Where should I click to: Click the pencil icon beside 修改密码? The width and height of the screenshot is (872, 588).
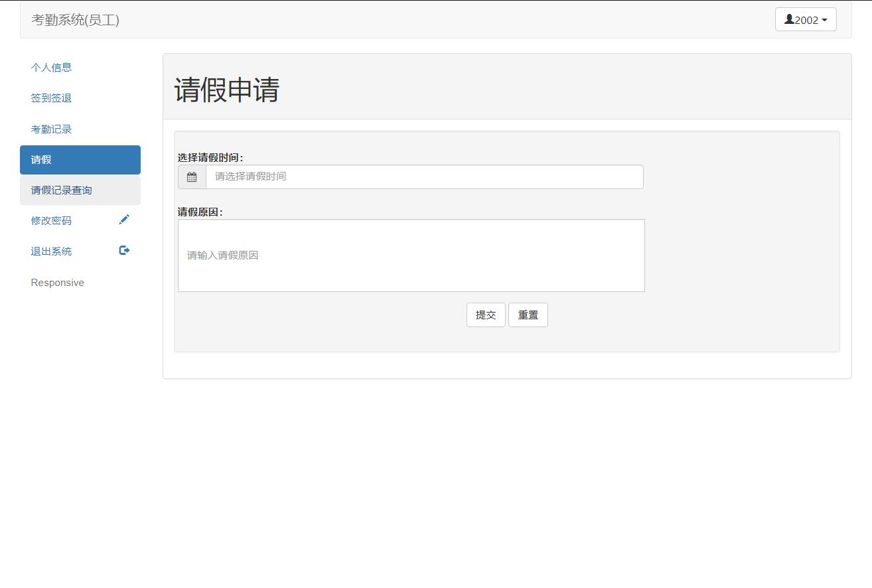pyautogui.click(x=124, y=219)
